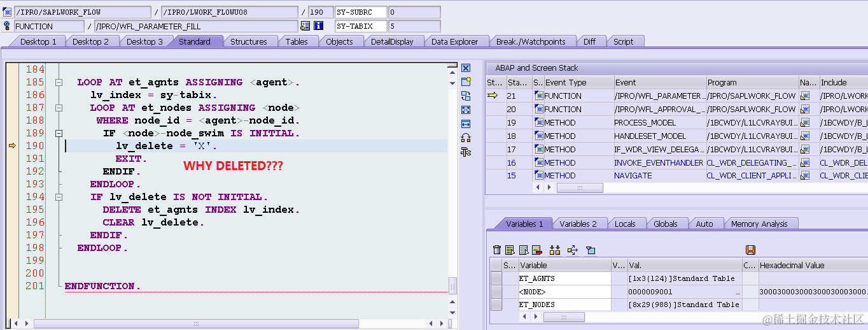This screenshot has height=330, width=868.
Task: Click the tool options icon below headphones
Action: (x=466, y=152)
